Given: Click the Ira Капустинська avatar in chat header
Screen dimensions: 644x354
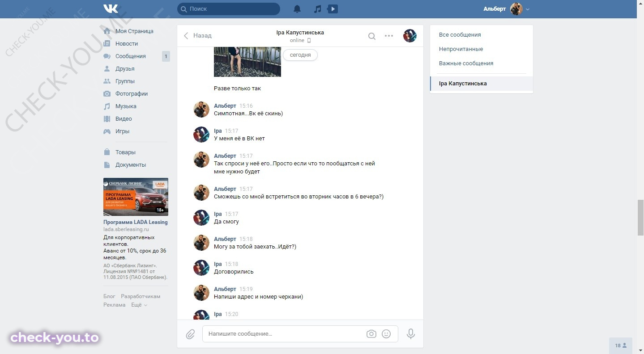Looking at the screenshot, I should coord(410,36).
